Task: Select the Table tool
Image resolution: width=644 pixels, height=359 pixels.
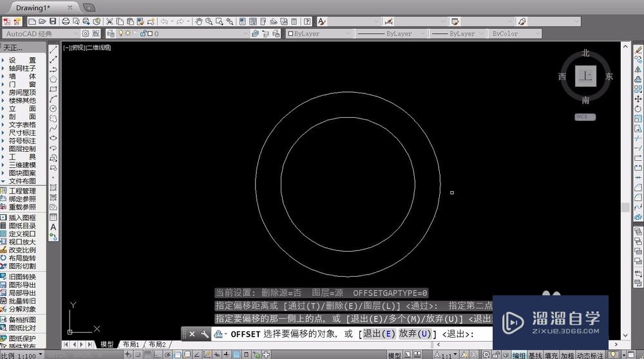Action: click(53, 217)
